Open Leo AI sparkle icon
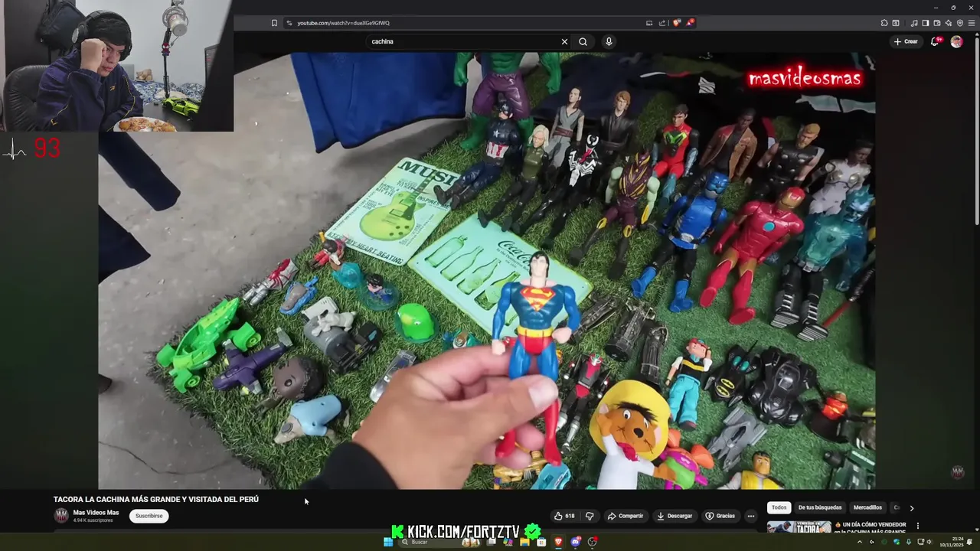Viewport: 980px width, 551px height. (x=949, y=23)
